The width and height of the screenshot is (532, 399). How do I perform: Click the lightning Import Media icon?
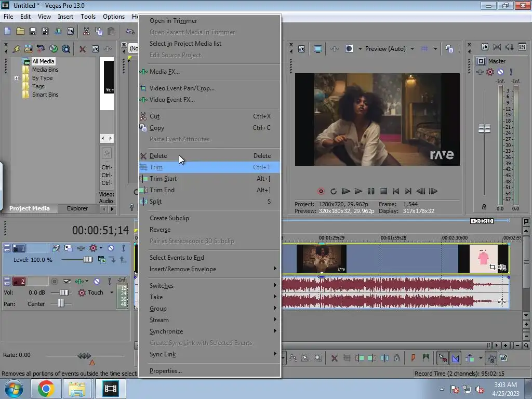click(16, 49)
